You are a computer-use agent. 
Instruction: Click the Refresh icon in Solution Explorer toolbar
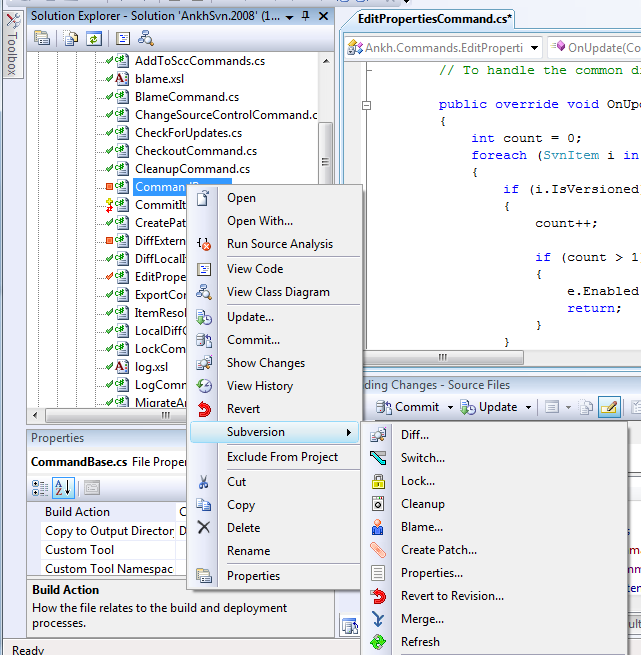click(94, 38)
